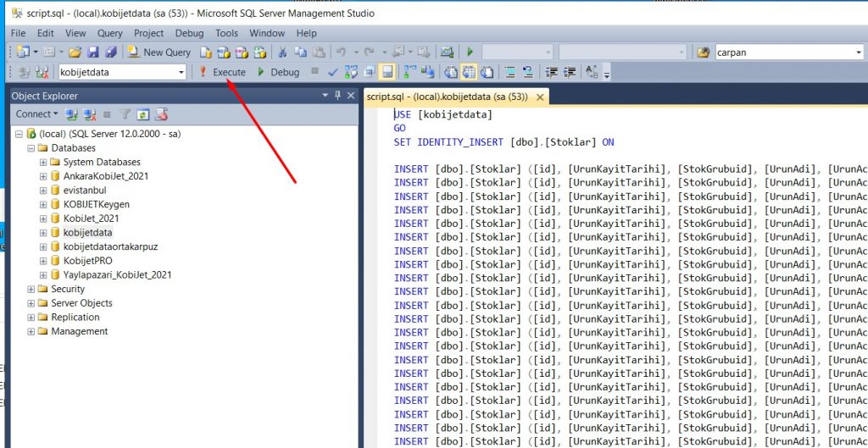Close the Object Explorer panel
The height and width of the screenshot is (448, 868).
pyautogui.click(x=350, y=96)
